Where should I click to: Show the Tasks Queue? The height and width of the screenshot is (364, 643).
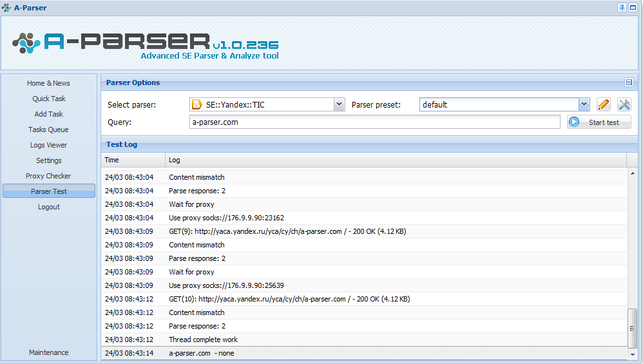click(x=48, y=129)
